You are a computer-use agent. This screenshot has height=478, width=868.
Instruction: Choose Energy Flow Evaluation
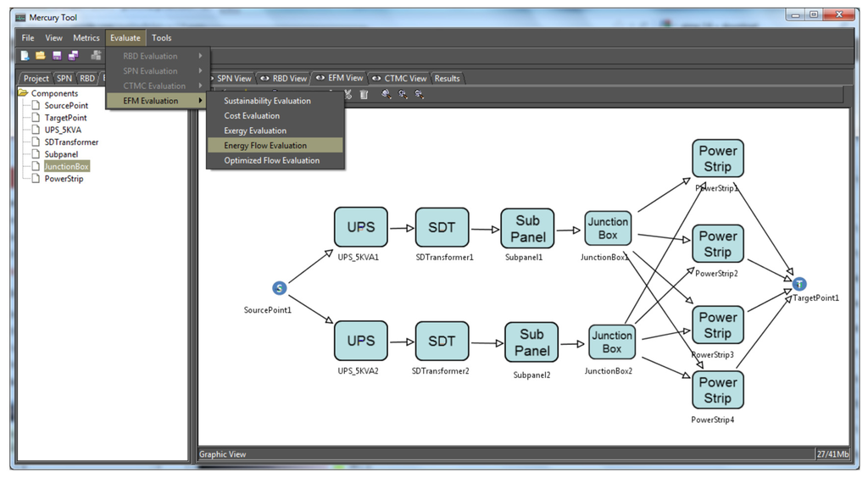click(x=265, y=146)
